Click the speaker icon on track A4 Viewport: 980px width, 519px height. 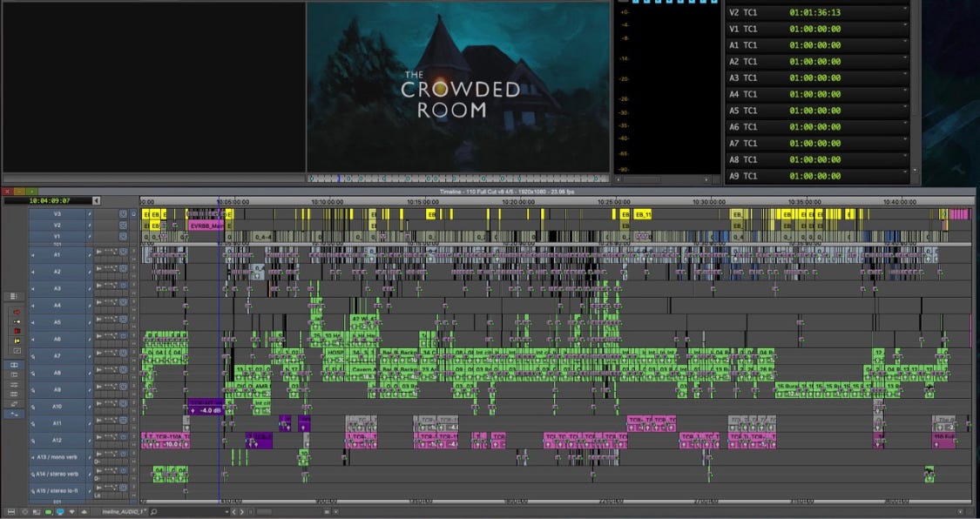(x=32, y=306)
